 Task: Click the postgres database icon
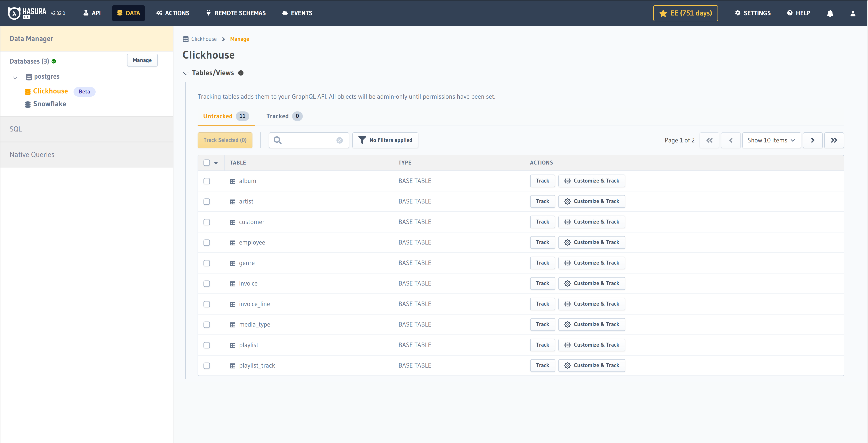point(29,77)
